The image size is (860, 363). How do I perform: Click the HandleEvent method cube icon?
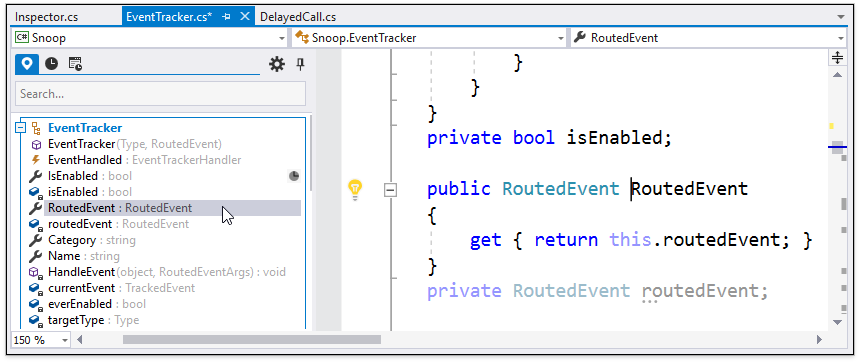pyautogui.click(x=36, y=272)
